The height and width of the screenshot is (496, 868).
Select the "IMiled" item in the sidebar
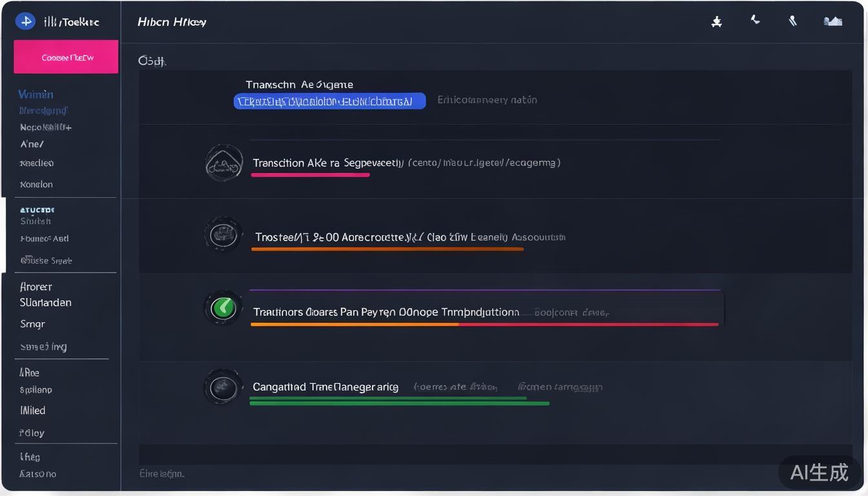tap(33, 410)
